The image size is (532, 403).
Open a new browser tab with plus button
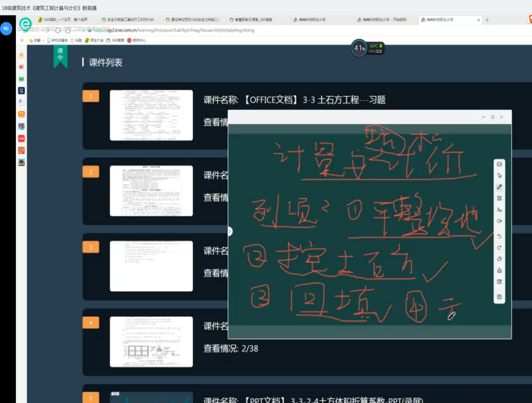(487, 20)
